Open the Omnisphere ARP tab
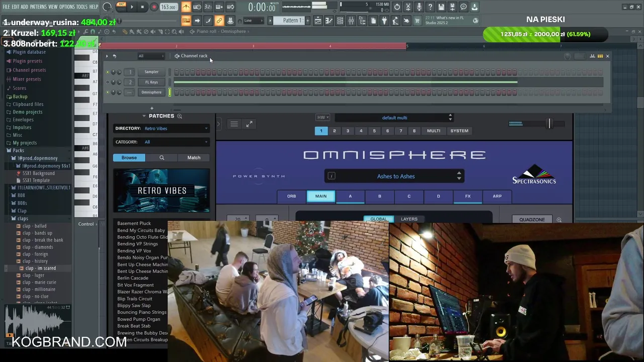Screen dimensions: 644x362 click(x=497, y=196)
